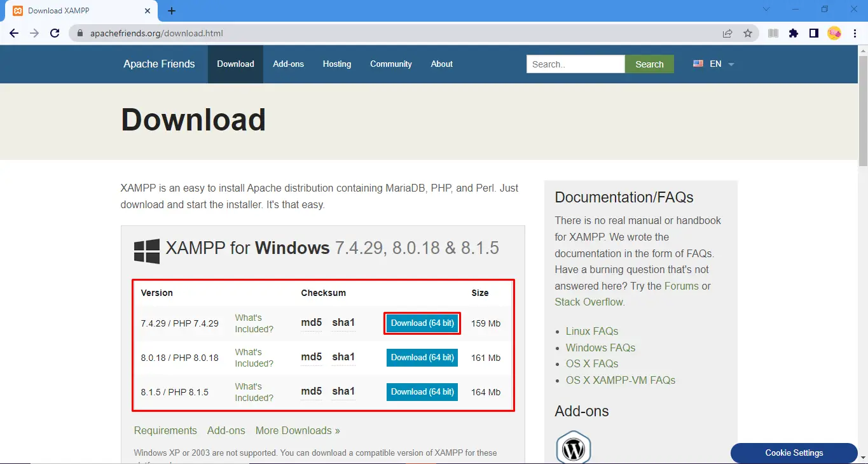Click the 161 Mb size text
The image size is (868, 464).
pyautogui.click(x=486, y=358)
